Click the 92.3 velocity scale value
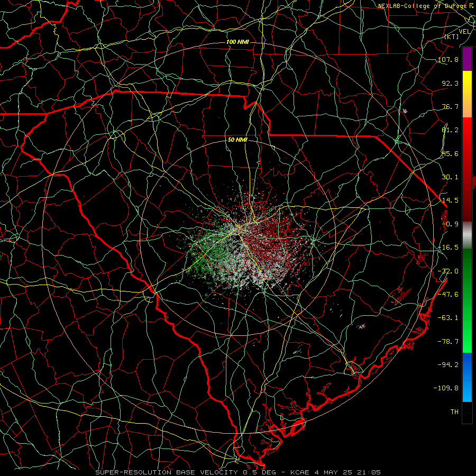Screen dimensions: 476x476 (x=450, y=83)
